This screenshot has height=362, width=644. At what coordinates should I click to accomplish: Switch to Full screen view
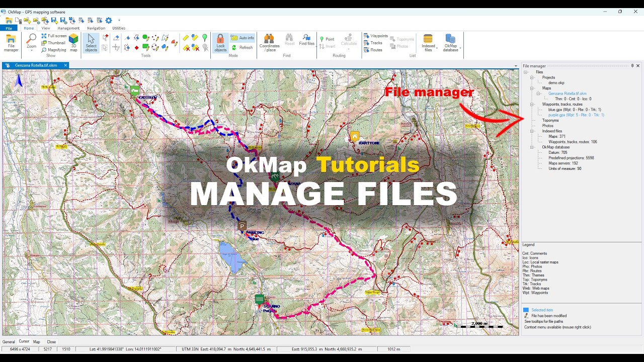click(54, 36)
